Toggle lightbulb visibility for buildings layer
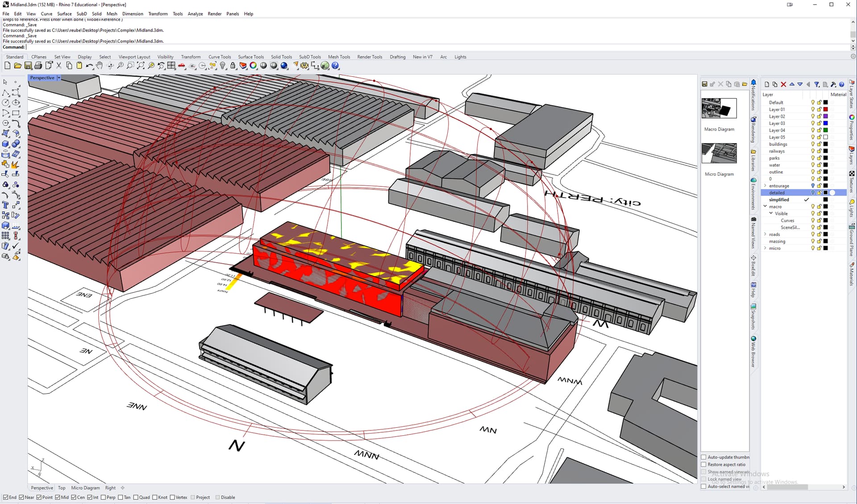Image resolution: width=857 pixels, height=504 pixels. 812,144
